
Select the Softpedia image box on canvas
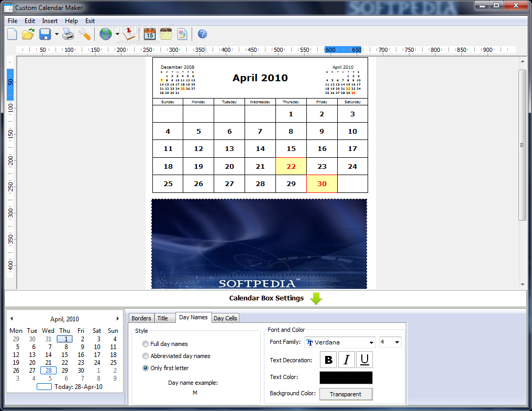coord(259,244)
